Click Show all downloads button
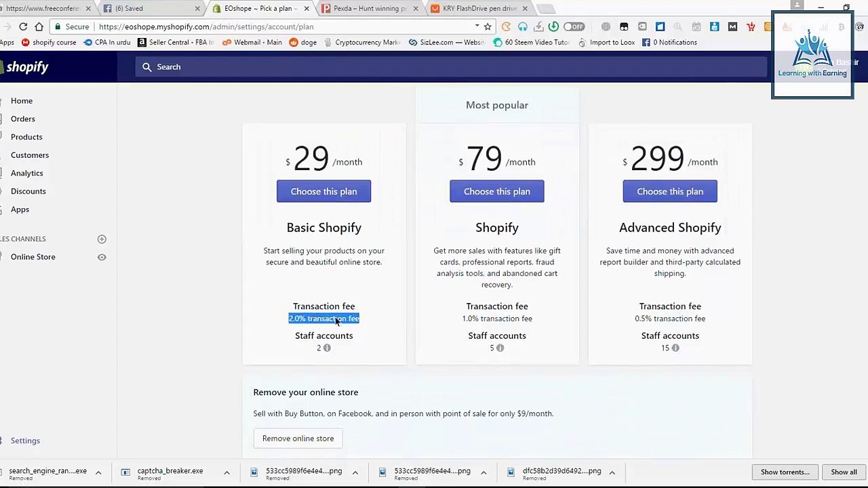Screen dimensions: 868x488 [844, 472]
